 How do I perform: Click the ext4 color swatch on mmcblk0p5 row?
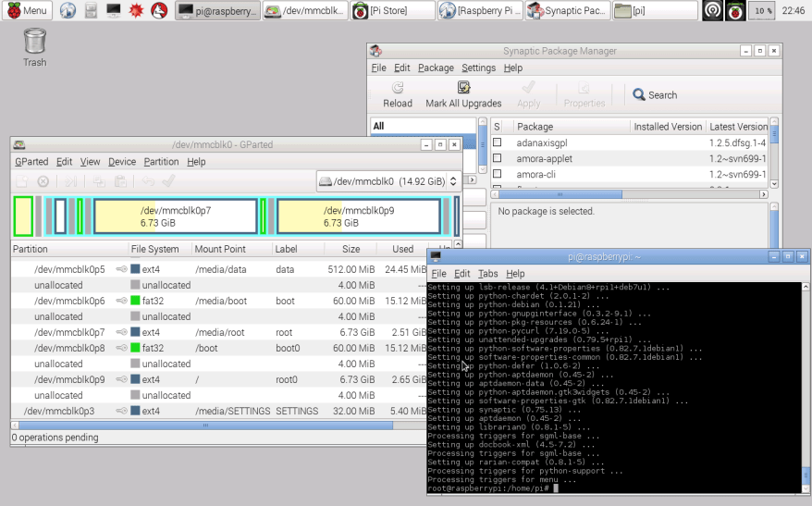click(x=135, y=269)
